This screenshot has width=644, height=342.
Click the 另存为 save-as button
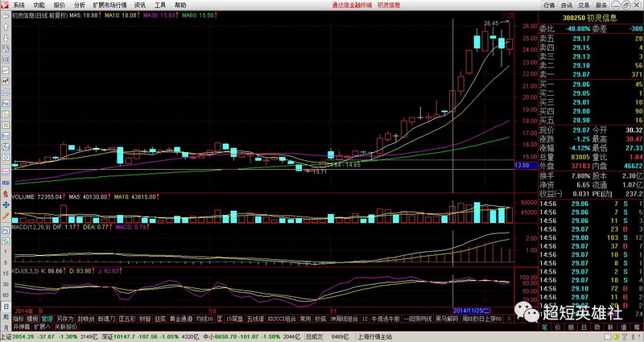pos(65,319)
